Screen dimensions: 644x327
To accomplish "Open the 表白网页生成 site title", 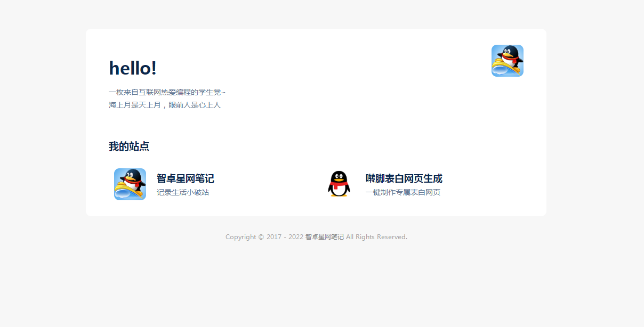I will pos(404,178).
